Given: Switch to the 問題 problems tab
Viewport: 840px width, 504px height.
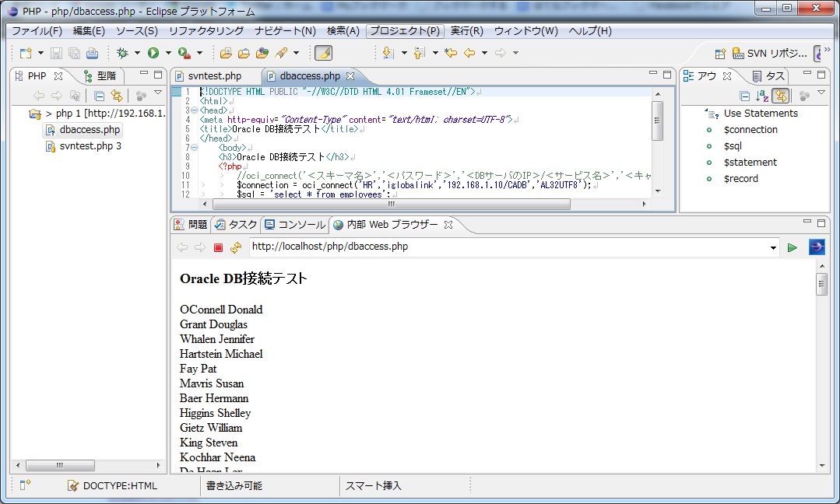Looking at the screenshot, I should 192,225.
